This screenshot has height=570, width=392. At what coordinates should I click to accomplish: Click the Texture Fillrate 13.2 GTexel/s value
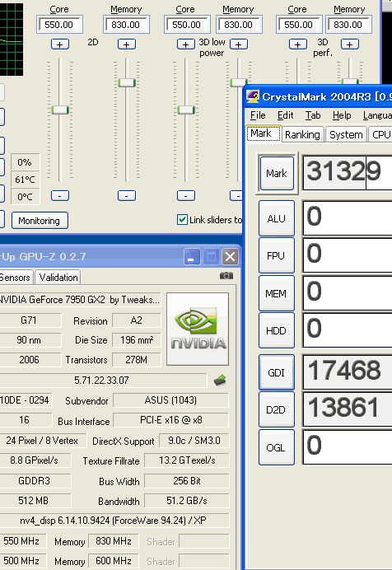click(x=187, y=460)
